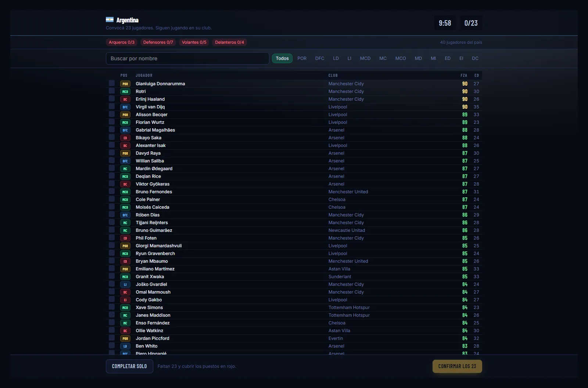The height and width of the screenshot is (388, 588).
Task: Tick the checkbox for Willian Saliba
Action: coord(112,161)
